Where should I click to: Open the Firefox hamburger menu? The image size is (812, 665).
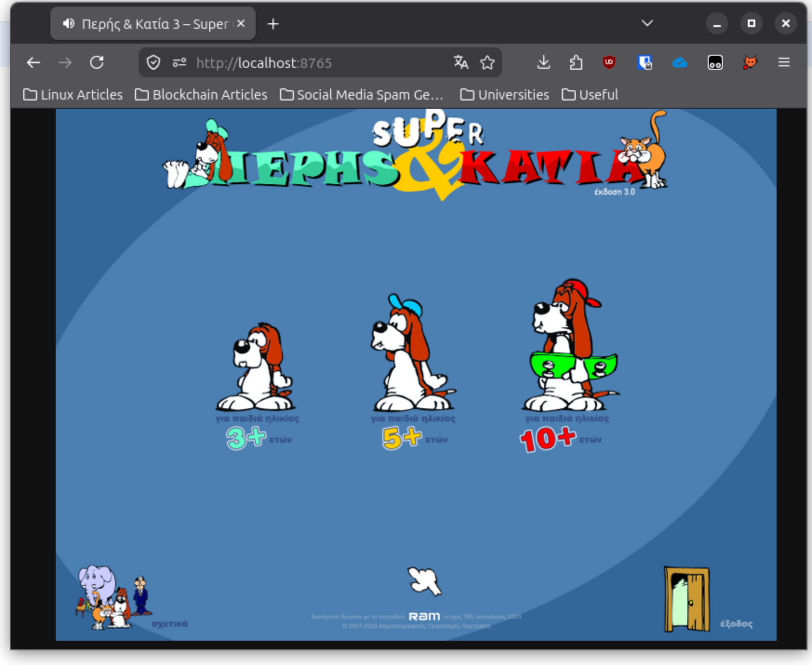[x=784, y=62]
